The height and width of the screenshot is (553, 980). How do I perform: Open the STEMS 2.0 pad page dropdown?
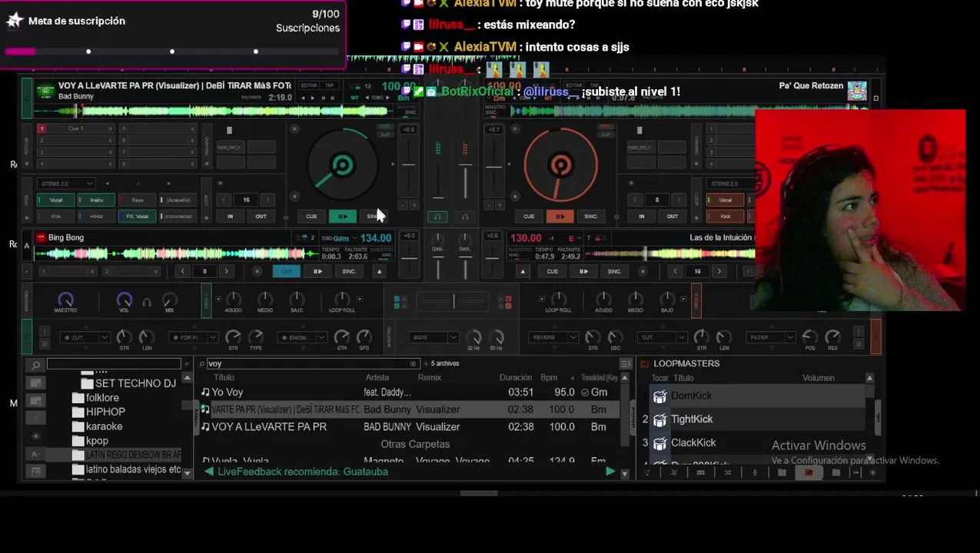click(x=66, y=184)
